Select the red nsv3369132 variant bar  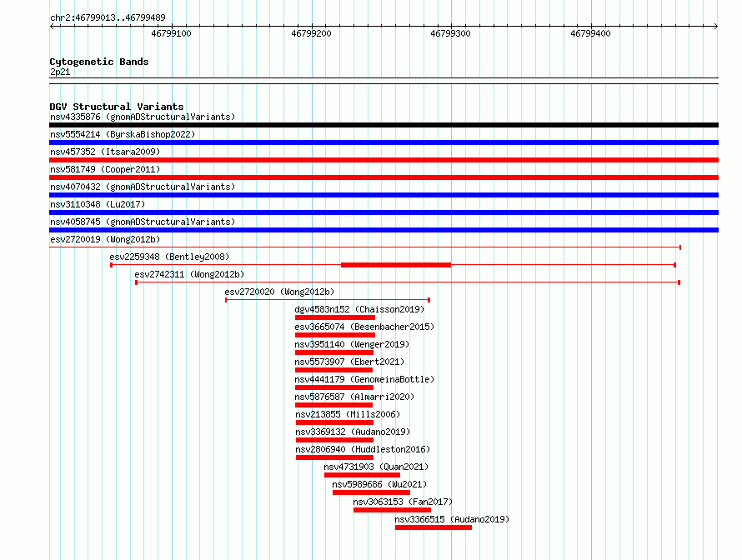[334, 440]
